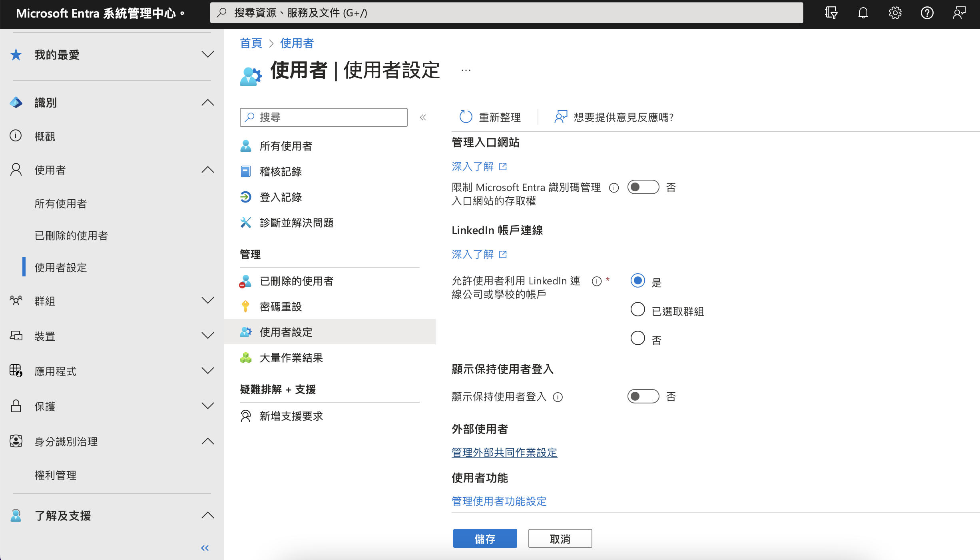Focus the blade menu 搜尋 field
Image resolution: width=980 pixels, height=560 pixels.
pos(323,117)
